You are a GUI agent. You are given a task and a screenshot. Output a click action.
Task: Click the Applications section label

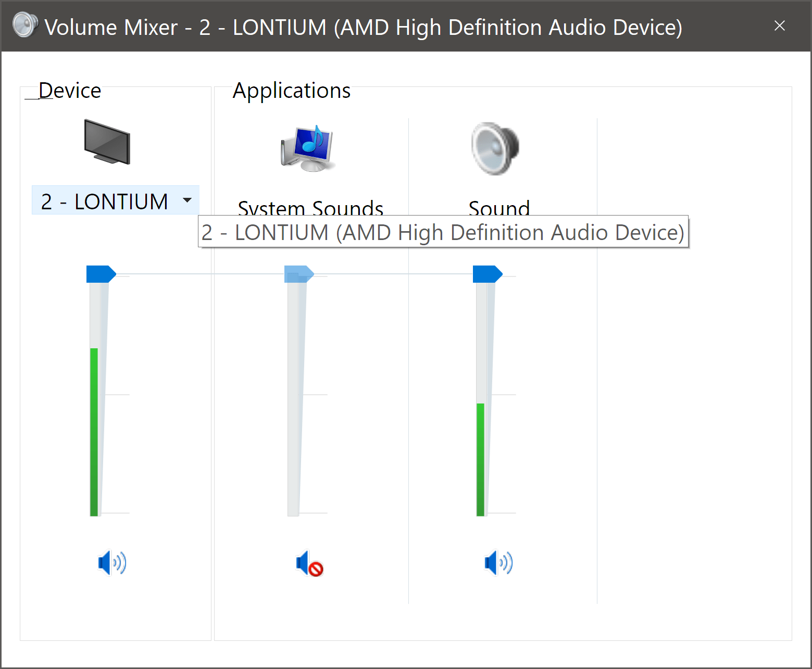(291, 90)
